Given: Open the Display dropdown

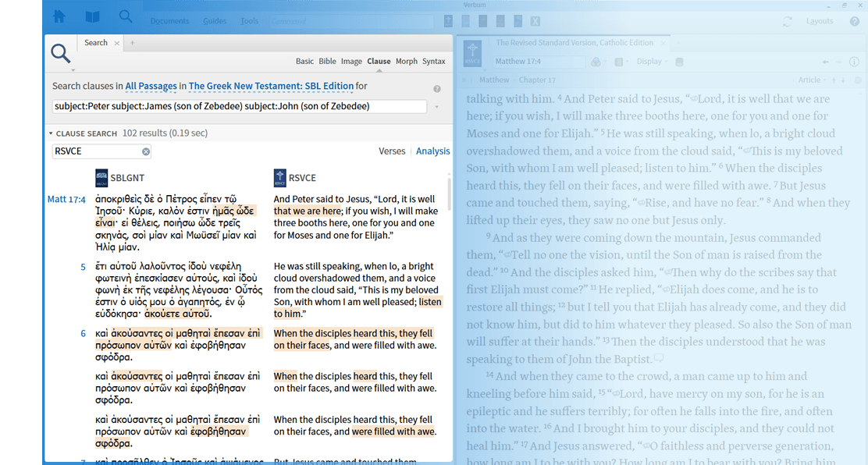Looking at the screenshot, I should 652,62.
